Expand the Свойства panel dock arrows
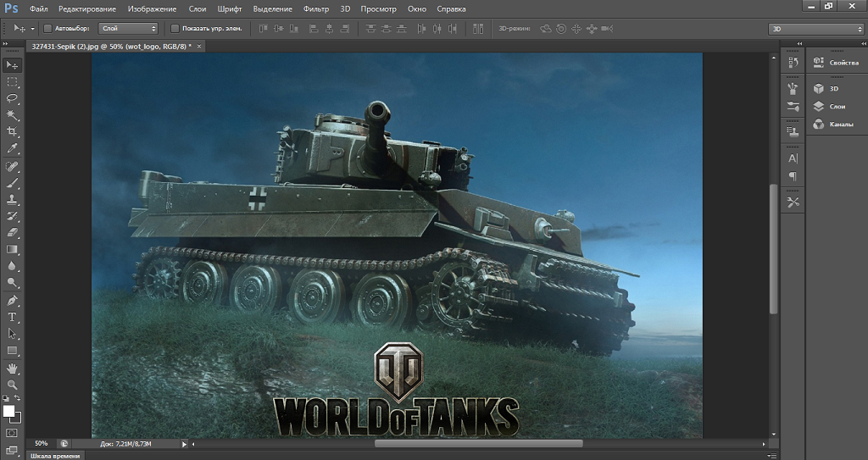Viewport: 868px width, 460px height. 862,43
